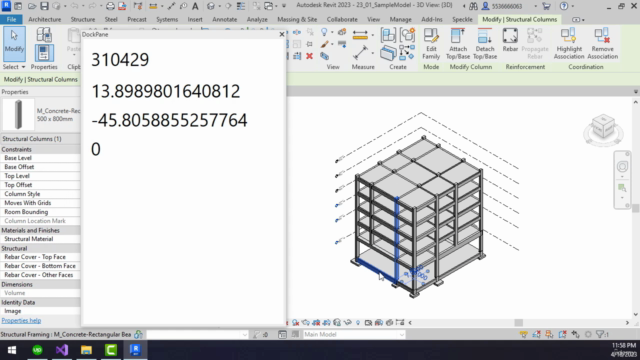The image size is (640, 360).
Task: Click Remove Association tool
Action: pos(602,44)
